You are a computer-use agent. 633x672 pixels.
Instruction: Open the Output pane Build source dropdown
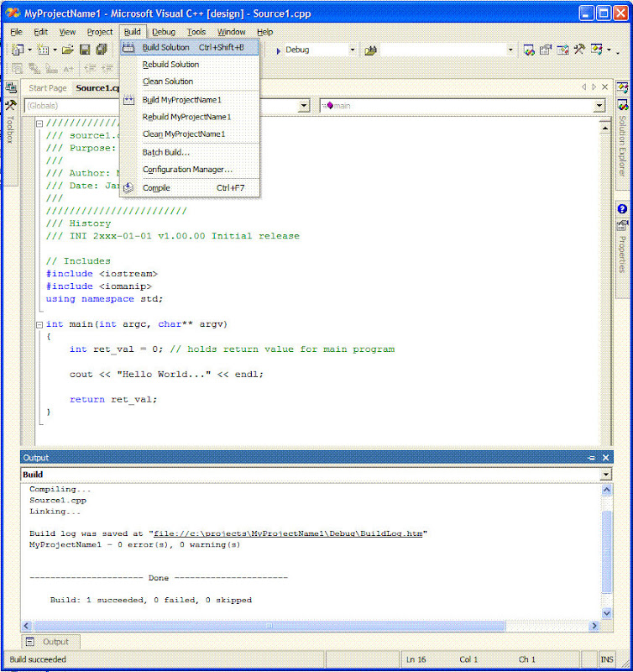[605, 475]
